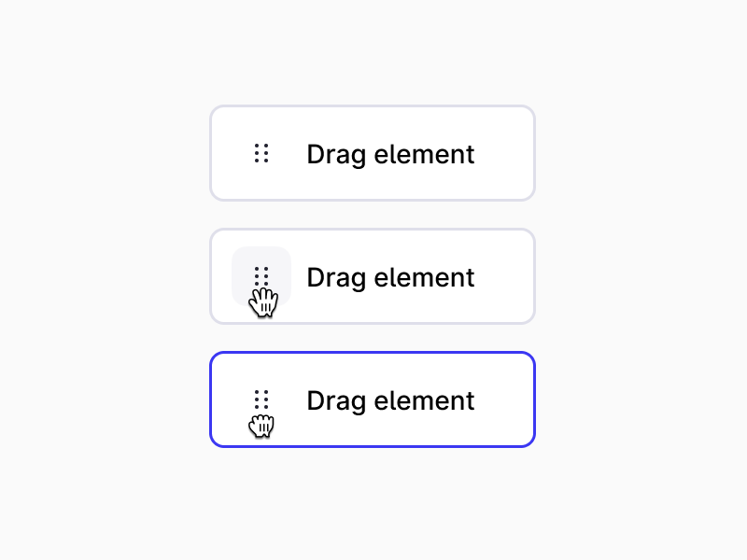Click the highlighted drag handle on the middle card
This screenshot has width=747, height=560.
261,276
